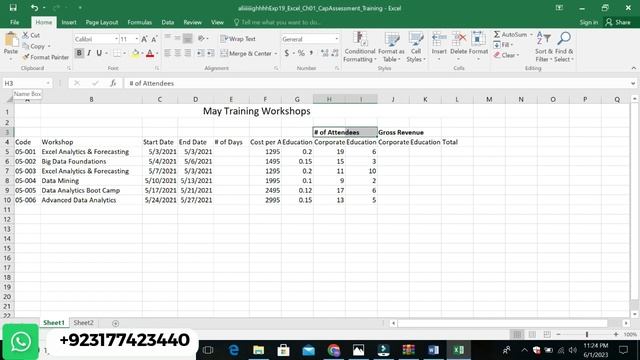Apply Comma Style number format
This screenshot has width=640, height=360.
(311, 53)
